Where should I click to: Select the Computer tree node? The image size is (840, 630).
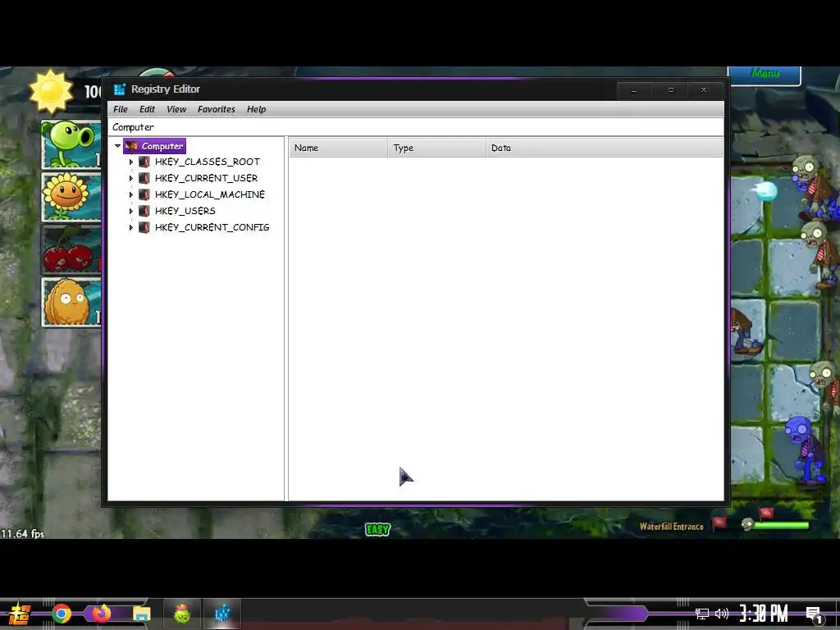click(162, 146)
